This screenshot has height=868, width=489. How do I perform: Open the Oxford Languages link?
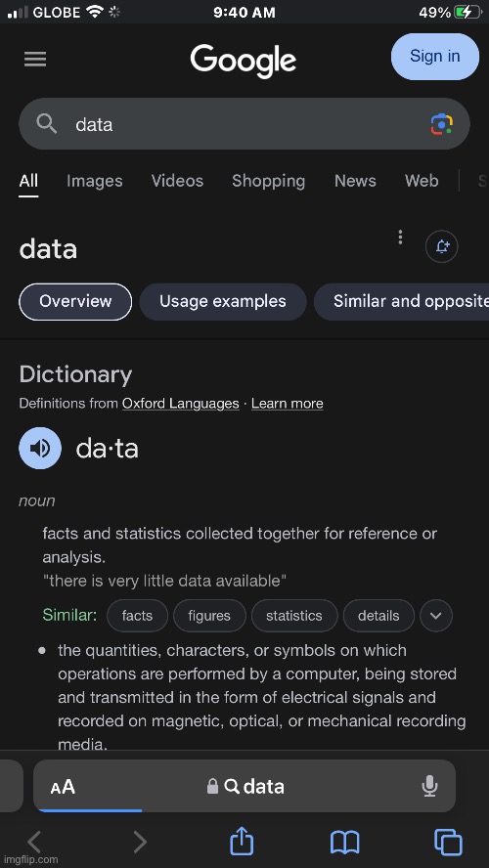(x=181, y=404)
